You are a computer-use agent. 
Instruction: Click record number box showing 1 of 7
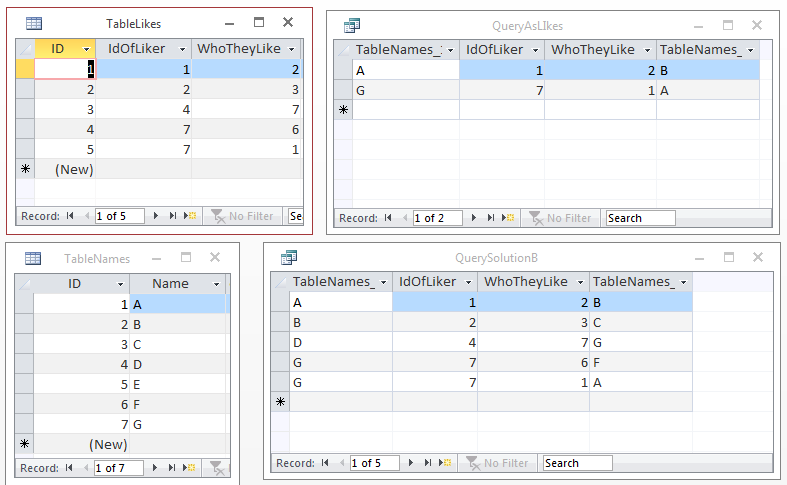pyautogui.click(x=118, y=468)
